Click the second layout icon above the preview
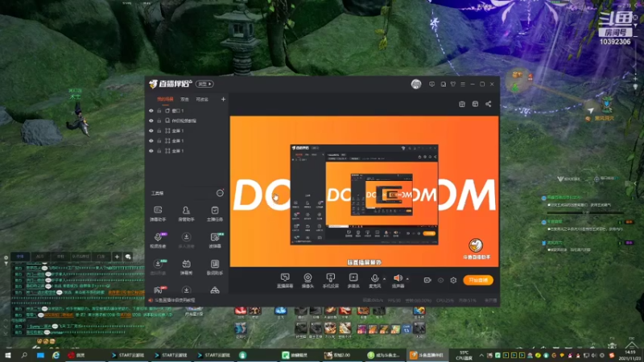 point(475,104)
